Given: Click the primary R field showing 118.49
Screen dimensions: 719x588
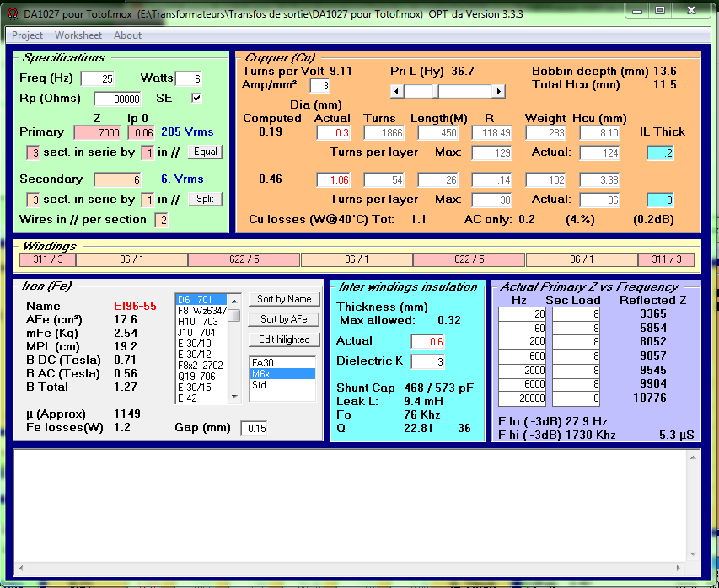Looking at the screenshot, I should click(x=492, y=133).
